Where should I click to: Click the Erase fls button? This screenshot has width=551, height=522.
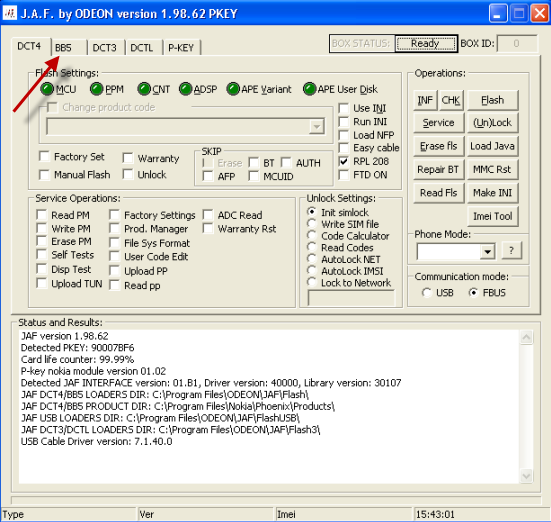click(439, 146)
